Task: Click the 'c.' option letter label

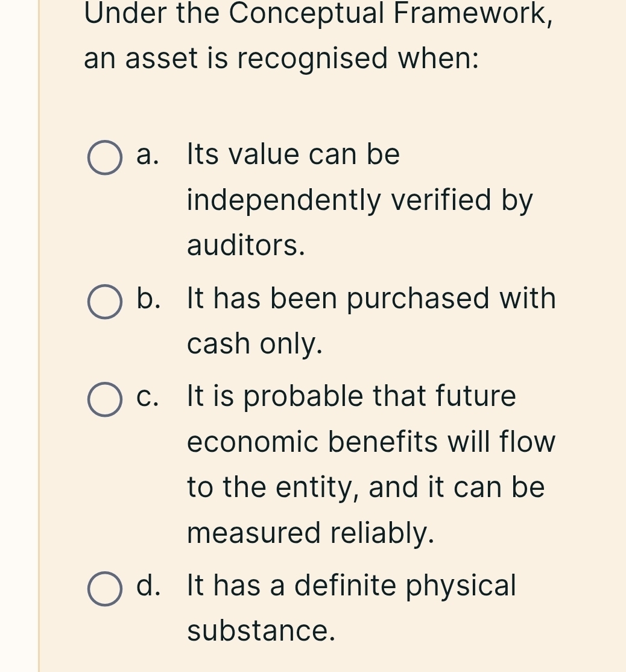Action: pyautogui.click(x=148, y=397)
